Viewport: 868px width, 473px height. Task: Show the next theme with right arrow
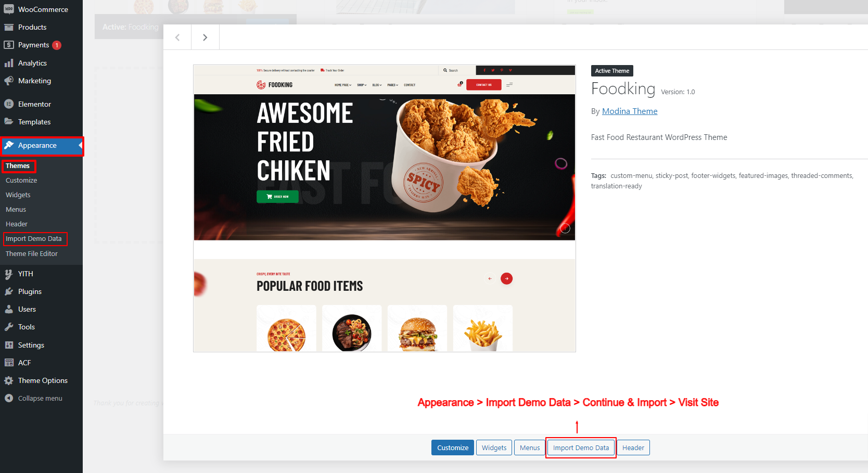pos(205,37)
